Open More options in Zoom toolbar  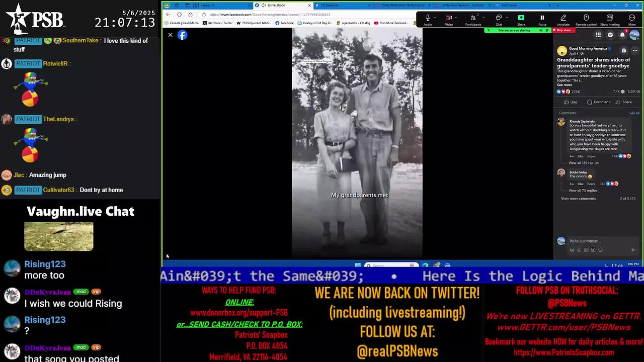[632, 20]
